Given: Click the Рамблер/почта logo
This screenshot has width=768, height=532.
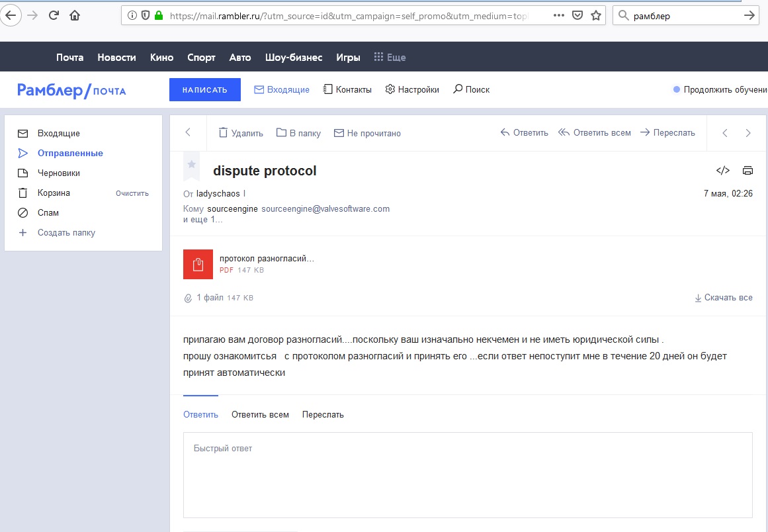Looking at the screenshot, I should click(x=71, y=90).
